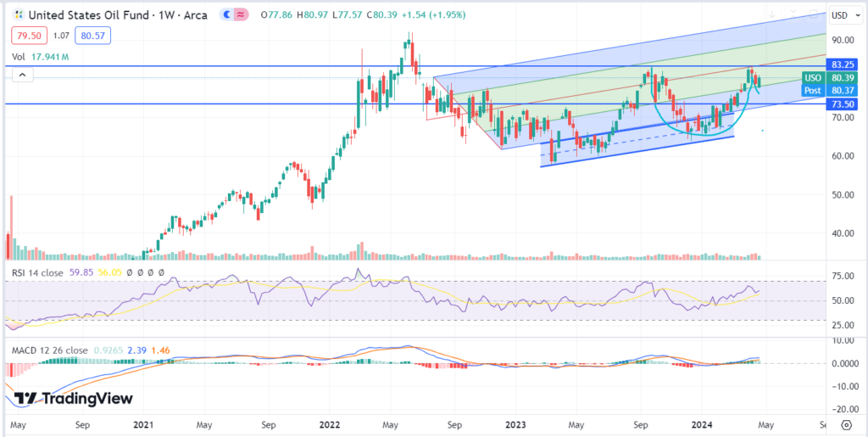Image resolution: width=868 pixels, height=437 pixels.
Task: Click the USO 80.39 last price label
Action: tap(829, 78)
